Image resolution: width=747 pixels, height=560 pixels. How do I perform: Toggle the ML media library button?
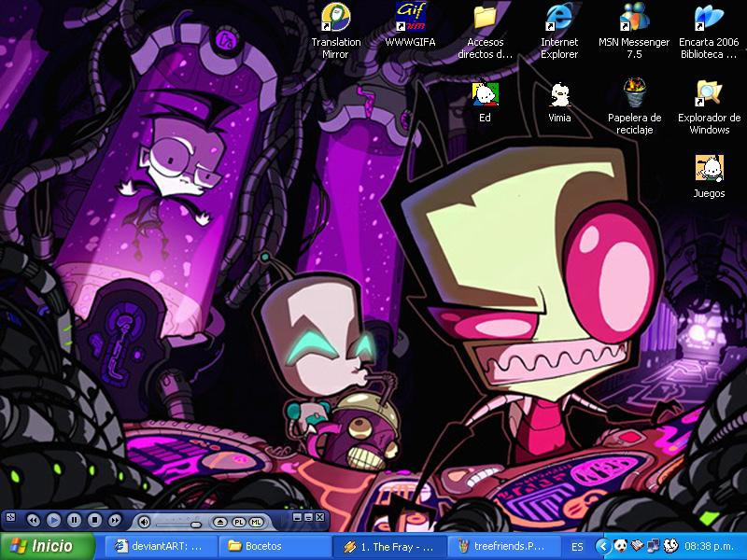(x=256, y=522)
